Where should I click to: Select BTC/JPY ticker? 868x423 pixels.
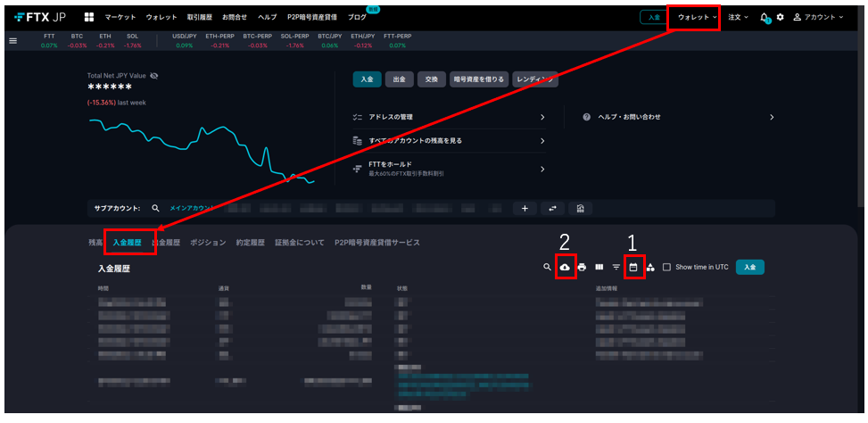[x=329, y=40]
